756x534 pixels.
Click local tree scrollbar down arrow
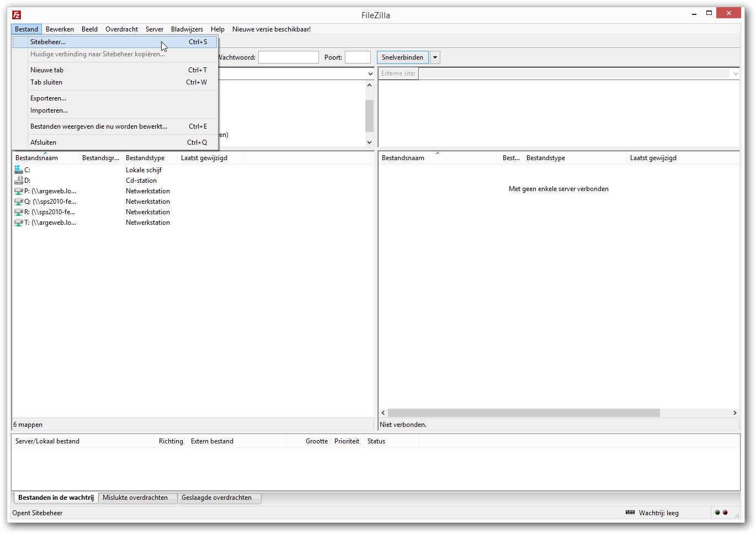pos(370,142)
